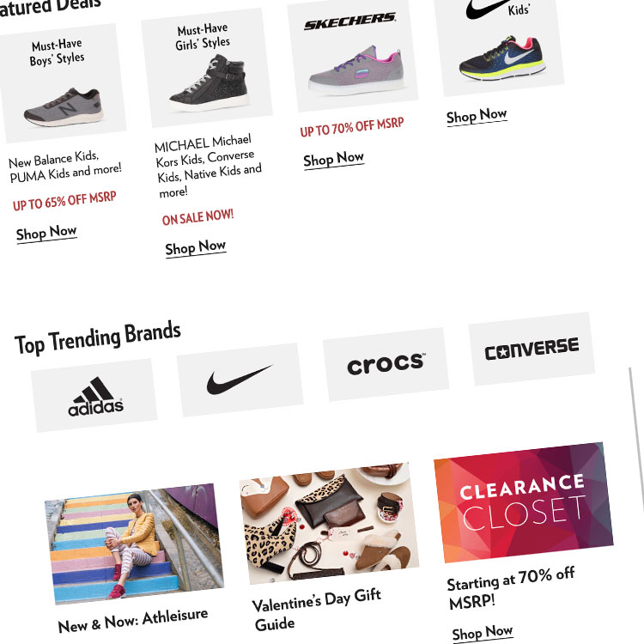Open the Valentine's Day Gift Guide link
Viewport: 644px width, 644px height.
click(x=317, y=610)
